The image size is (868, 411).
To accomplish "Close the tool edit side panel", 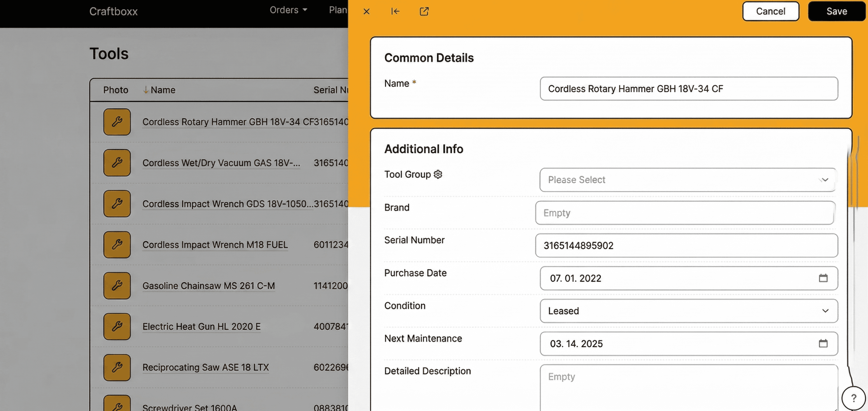I will 366,11.
